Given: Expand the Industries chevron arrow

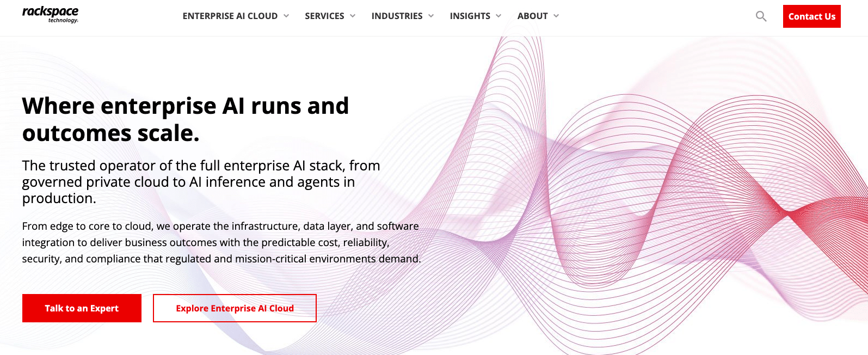Looking at the screenshot, I should [x=431, y=16].
